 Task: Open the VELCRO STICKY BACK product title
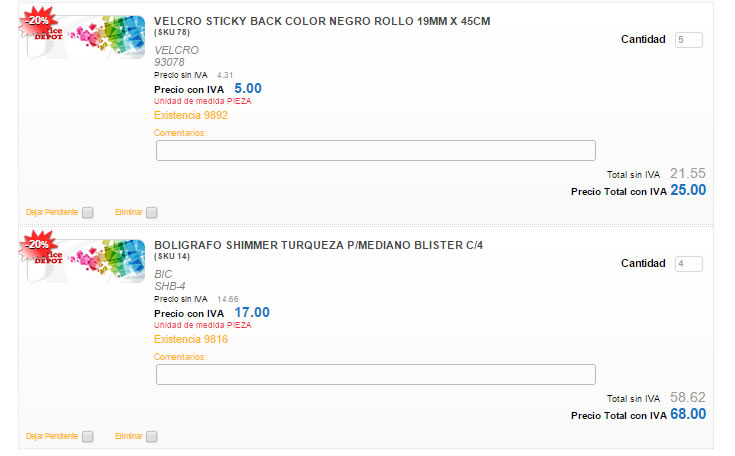322,21
